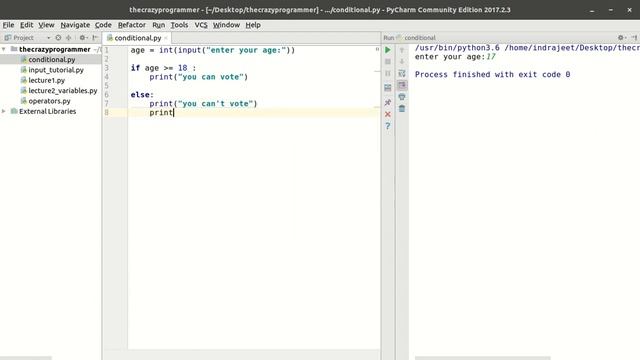This screenshot has height=360, width=640.
Task: Select conditional.py in project tree
Action: point(52,60)
